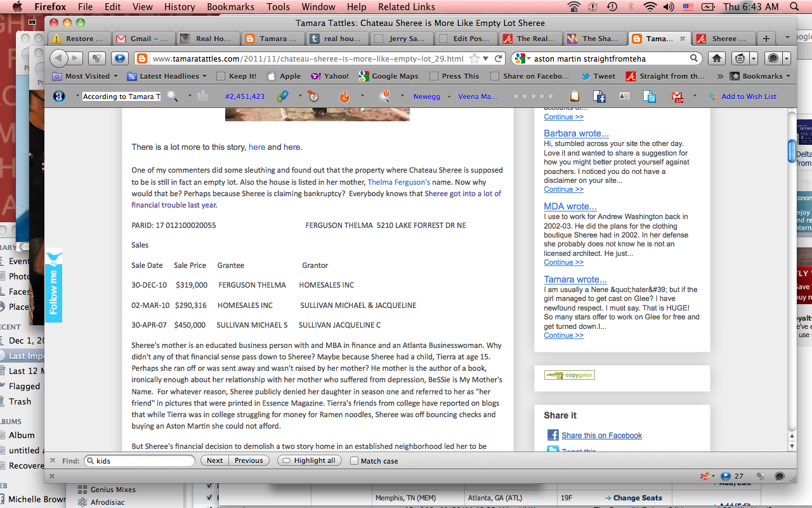Click the search field containing aston martin
Screen dimensions: 812x508
pyautogui.click(x=609, y=58)
